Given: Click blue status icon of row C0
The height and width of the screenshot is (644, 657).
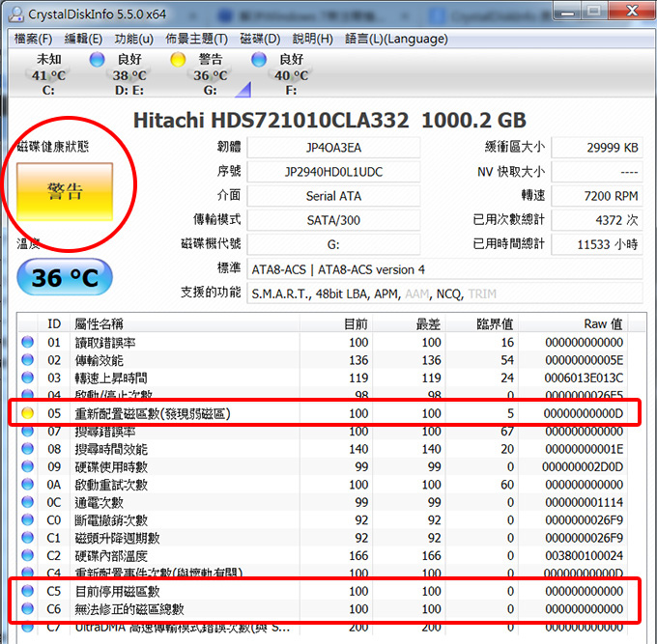Looking at the screenshot, I should click(28, 520).
